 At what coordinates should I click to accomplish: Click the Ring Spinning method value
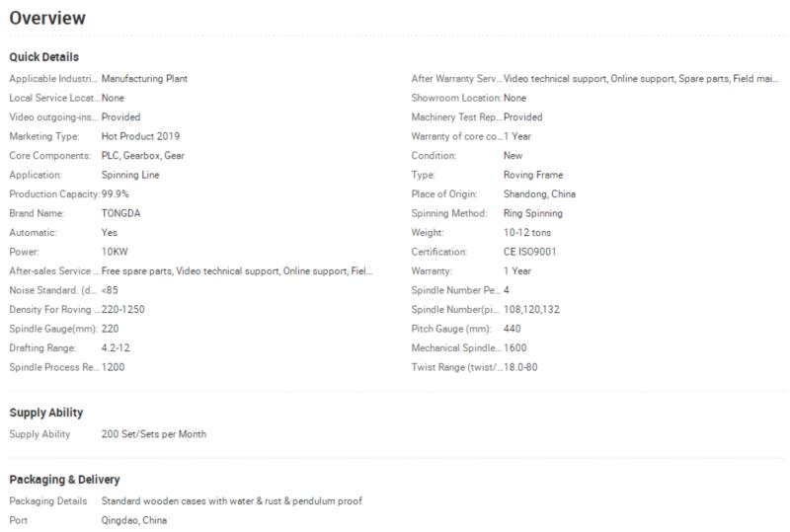pos(532,213)
